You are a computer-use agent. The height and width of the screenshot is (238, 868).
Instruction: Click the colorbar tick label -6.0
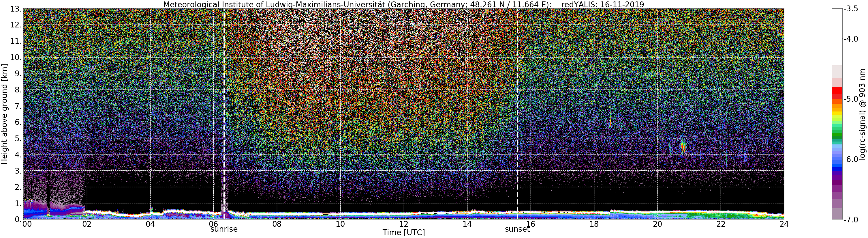click(x=851, y=159)
